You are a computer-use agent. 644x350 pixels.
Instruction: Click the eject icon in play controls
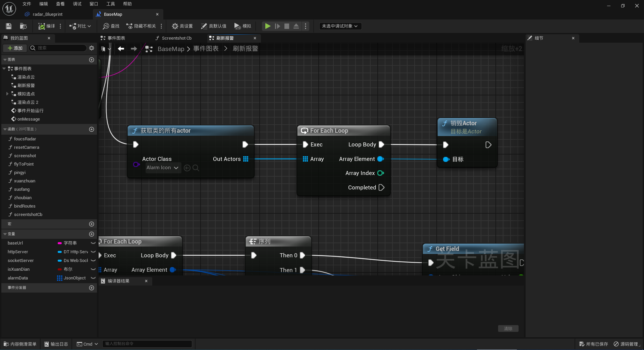(296, 26)
